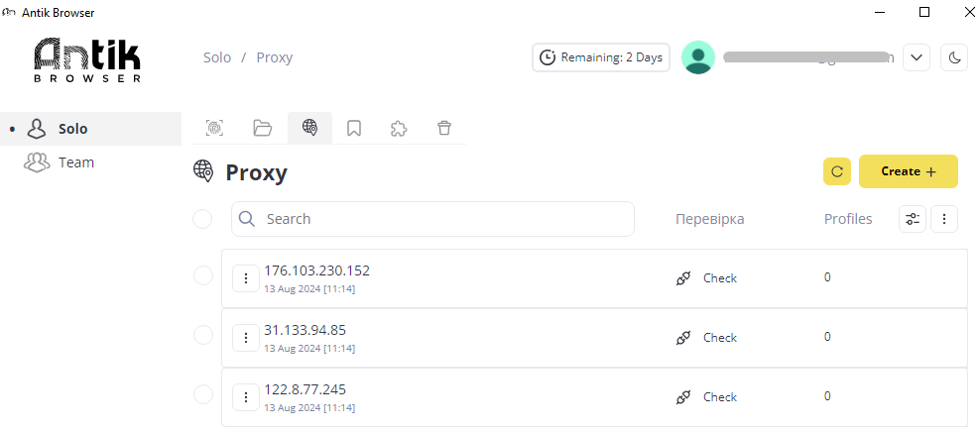Click the date under 176.103.230.152
This screenshot has height=430, width=980.
[x=309, y=289]
